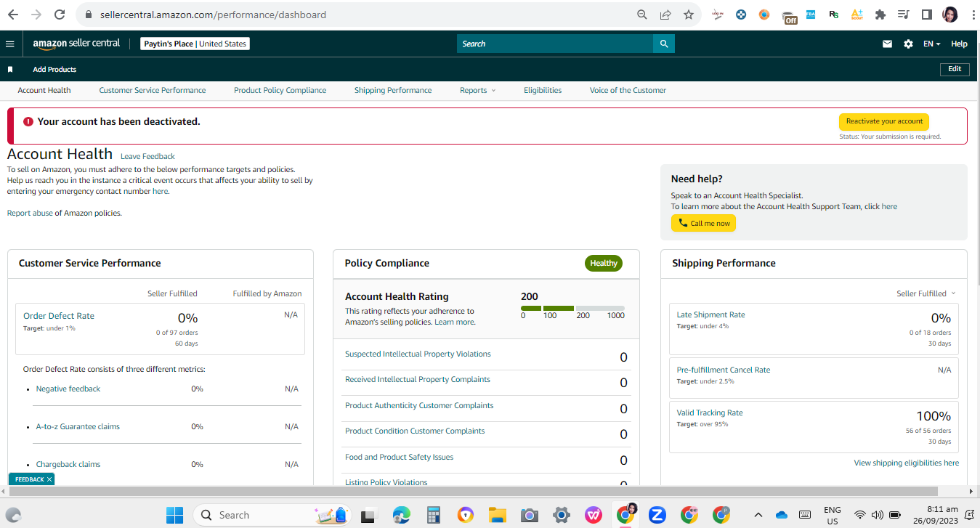
Task: Open the FBA calculator extension icon
Action: click(x=811, y=15)
